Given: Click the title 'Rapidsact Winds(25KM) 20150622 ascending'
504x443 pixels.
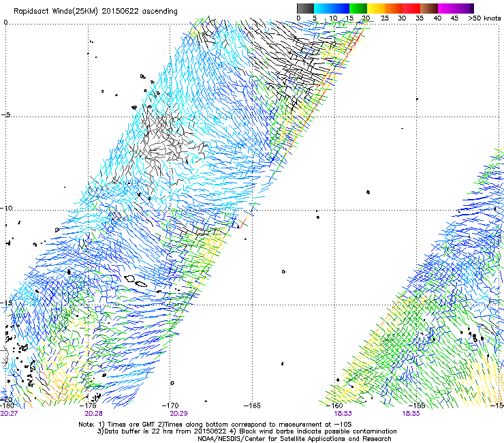Looking at the screenshot, I should 95,12.
